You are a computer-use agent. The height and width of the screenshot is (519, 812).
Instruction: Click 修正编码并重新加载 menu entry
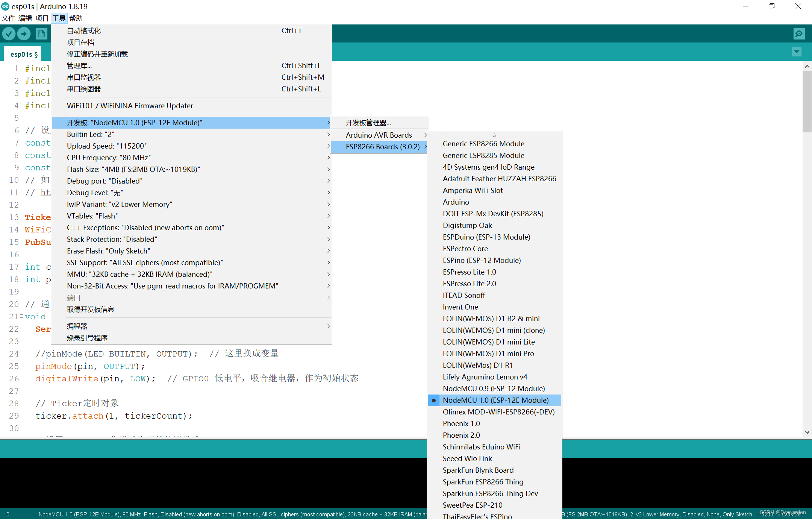(192, 54)
